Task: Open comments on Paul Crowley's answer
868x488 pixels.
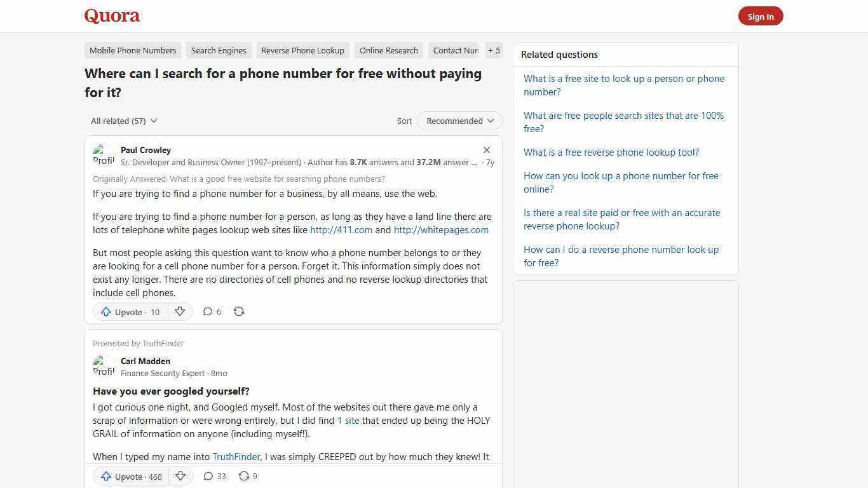Action: pos(212,311)
